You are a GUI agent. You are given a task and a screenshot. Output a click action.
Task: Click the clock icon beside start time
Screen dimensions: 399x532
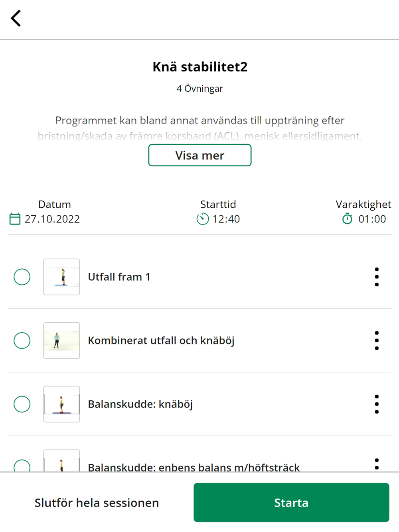[203, 219]
